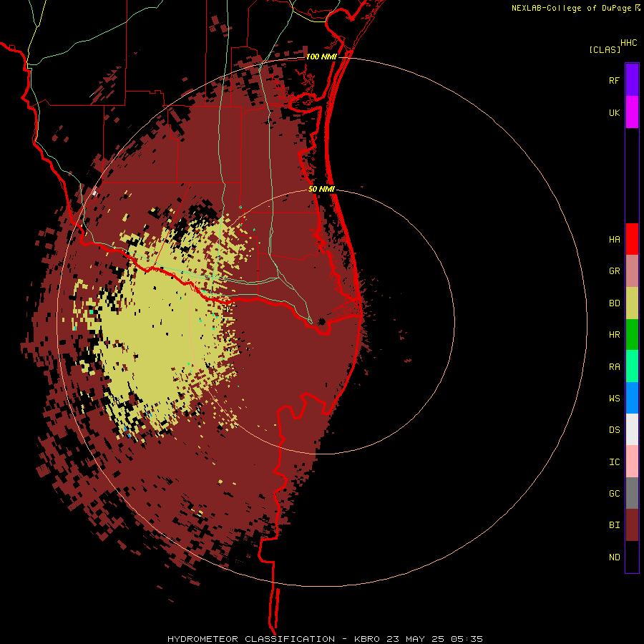Screen dimensions: 644x644
Task: Click the ND legend label
Action: pyautogui.click(x=614, y=557)
